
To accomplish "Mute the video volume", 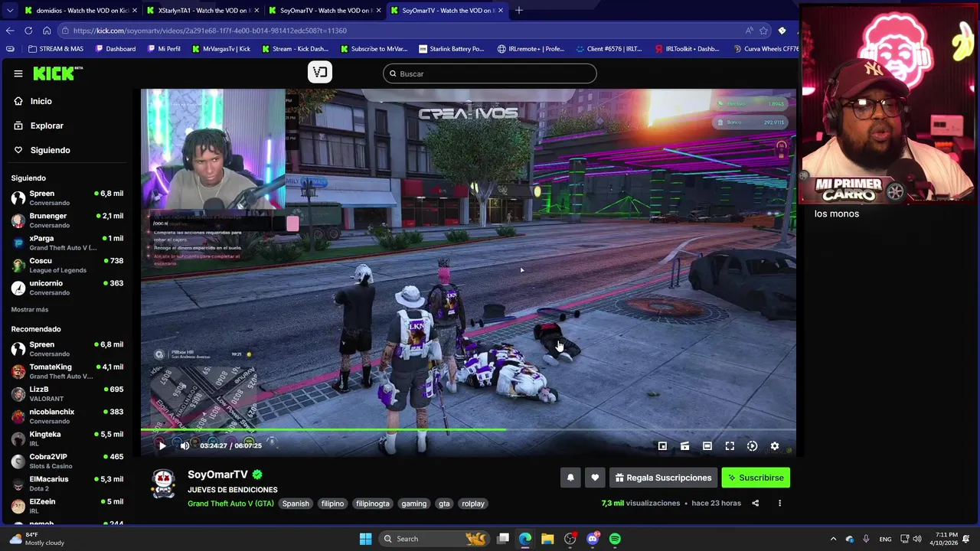I will click(185, 445).
